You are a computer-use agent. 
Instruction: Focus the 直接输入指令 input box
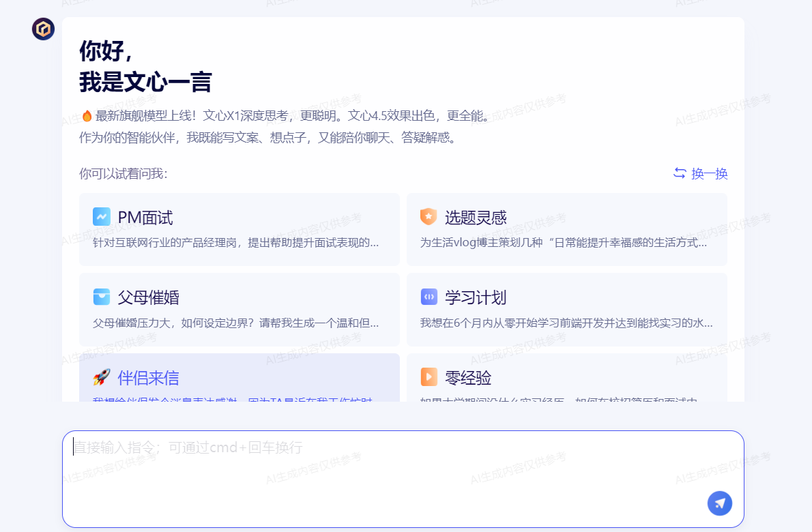(403, 479)
